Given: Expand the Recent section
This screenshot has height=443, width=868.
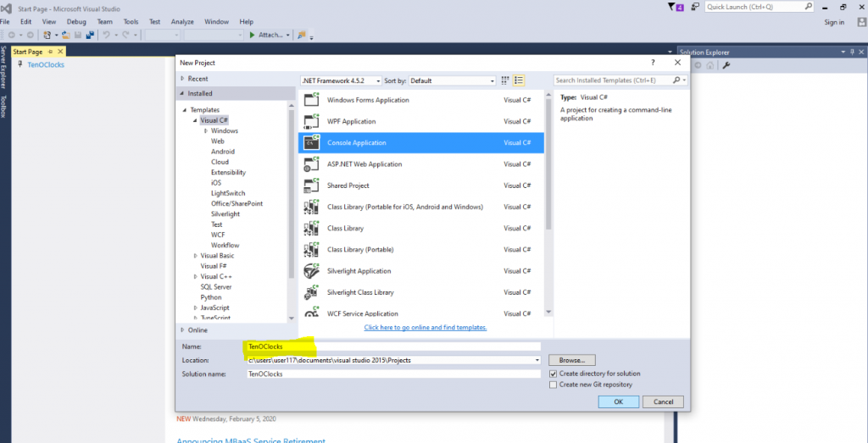Looking at the screenshot, I should coord(183,79).
